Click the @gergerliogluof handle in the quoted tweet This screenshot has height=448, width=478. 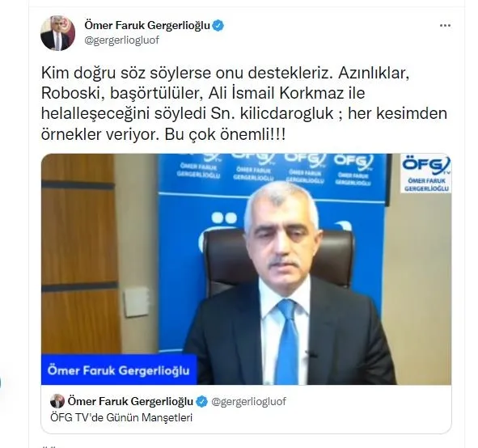tap(248, 401)
